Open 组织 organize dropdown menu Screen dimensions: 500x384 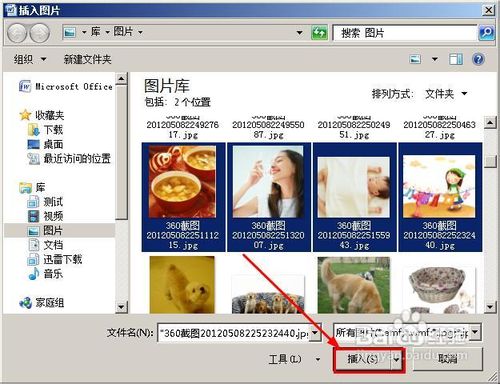[x=30, y=59]
